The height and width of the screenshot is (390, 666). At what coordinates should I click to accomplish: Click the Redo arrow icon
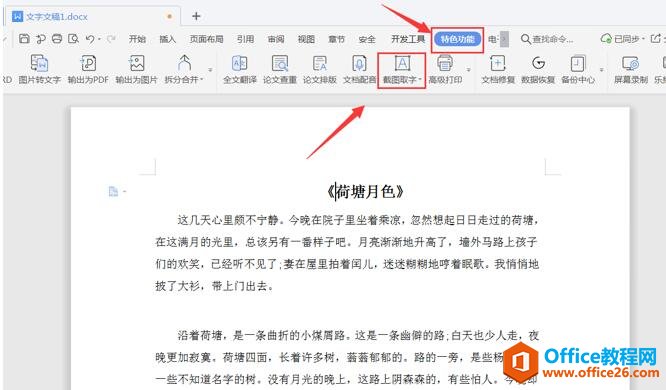click(111, 39)
